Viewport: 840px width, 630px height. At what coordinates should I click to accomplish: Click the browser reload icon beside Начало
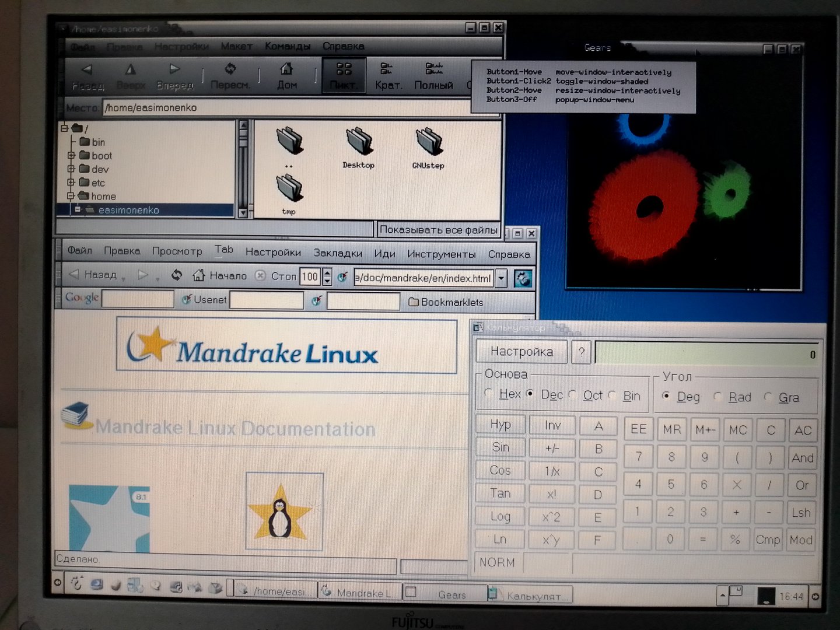(x=177, y=275)
